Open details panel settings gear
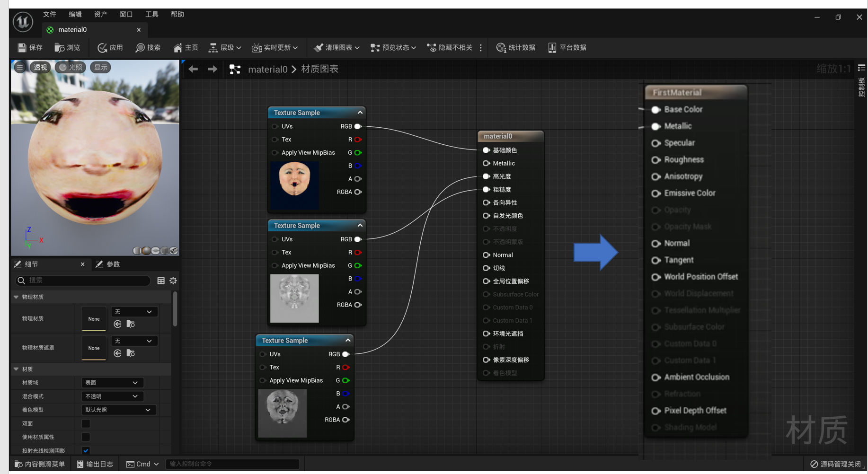 [x=173, y=281]
